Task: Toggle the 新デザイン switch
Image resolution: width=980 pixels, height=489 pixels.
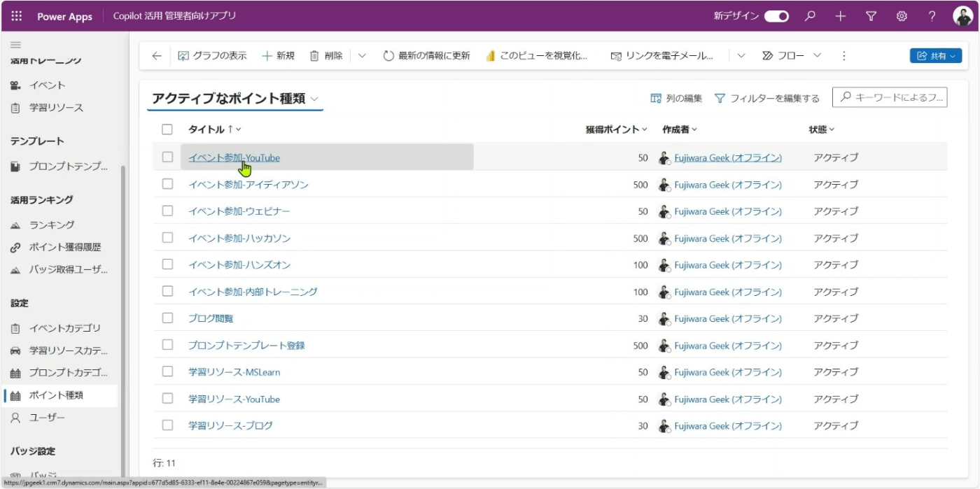Action: [x=776, y=16]
